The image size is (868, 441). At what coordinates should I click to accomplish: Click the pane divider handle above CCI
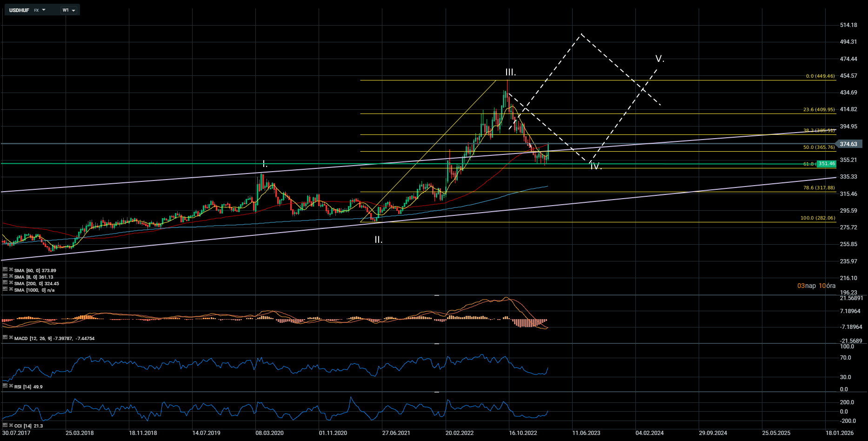437,392
